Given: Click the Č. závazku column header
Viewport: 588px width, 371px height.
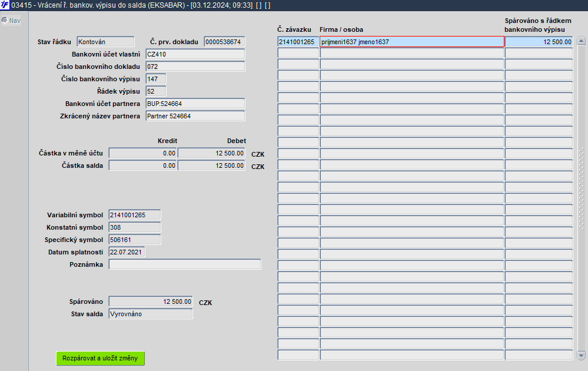Looking at the screenshot, I should pos(294,29).
